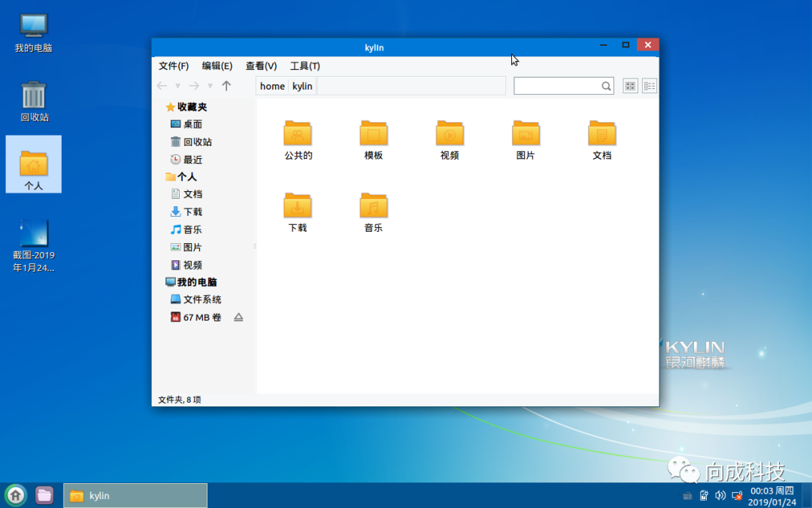Select 桌面 in the sidebar
Viewport: 812px width, 508px height.
[189, 123]
